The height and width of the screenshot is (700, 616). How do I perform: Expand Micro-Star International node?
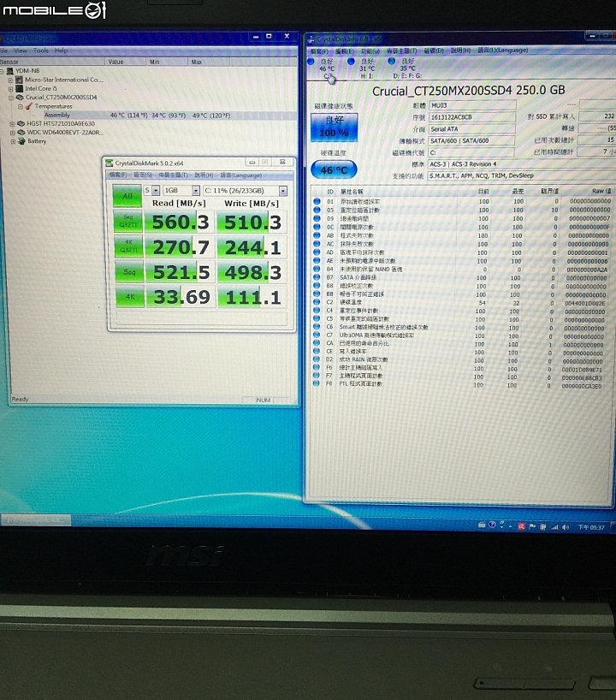[x=9, y=80]
